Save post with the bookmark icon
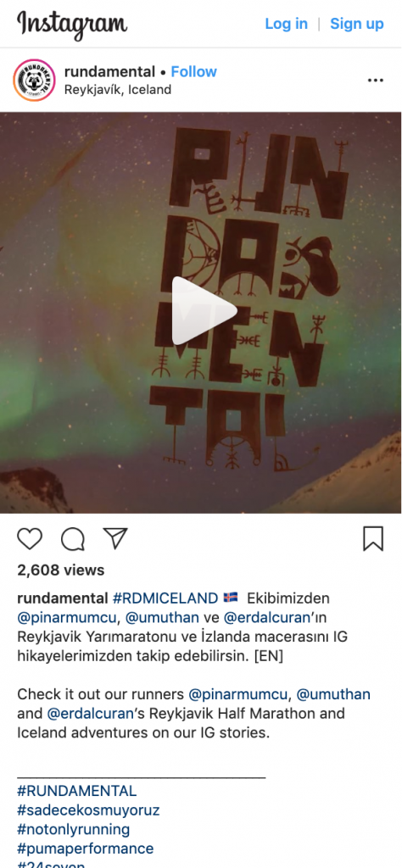The image size is (402, 868). (x=373, y=538)
